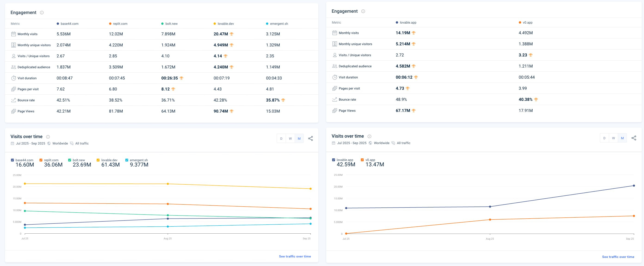
Task: Select Monthly (M) granularity on right chart
Action: (622, 138)
